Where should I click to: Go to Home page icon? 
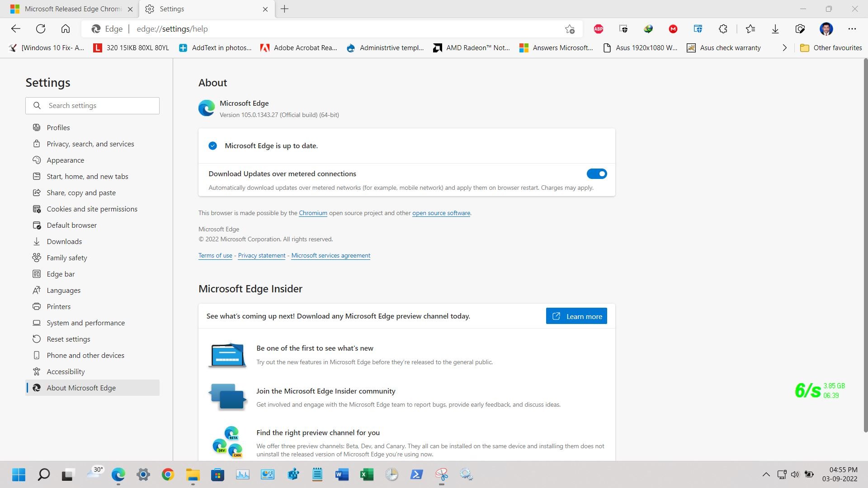tap(66, 29)
